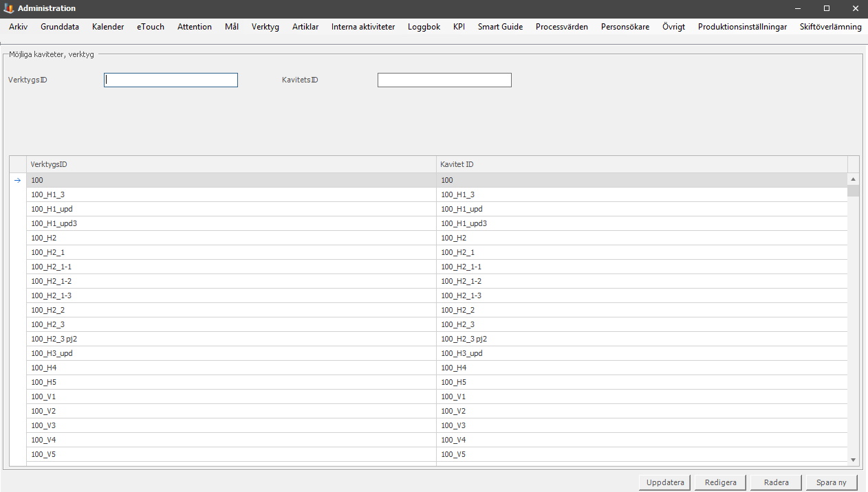Click the Redigera button
The height and width of the screenshot is (492, 868).
721,482
